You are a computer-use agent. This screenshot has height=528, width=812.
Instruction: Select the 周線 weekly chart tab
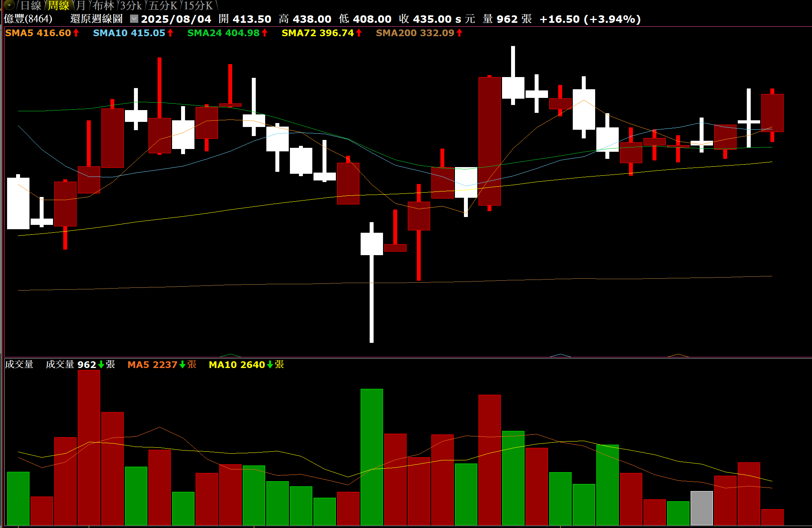58,6
